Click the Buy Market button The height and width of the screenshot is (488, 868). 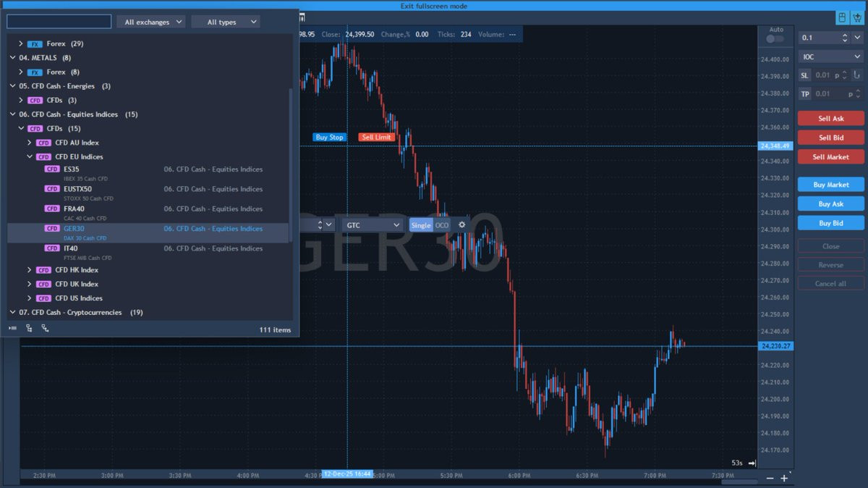pyautogui.click(x=830, y=185)
